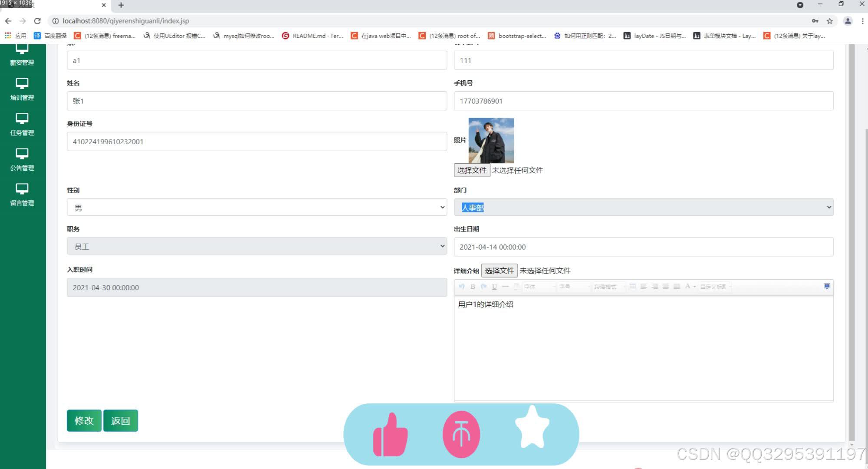This screenshot has height=469, width=868.
Task: Open 公告管理 in the sidebar
Action: tap(22, 160)
